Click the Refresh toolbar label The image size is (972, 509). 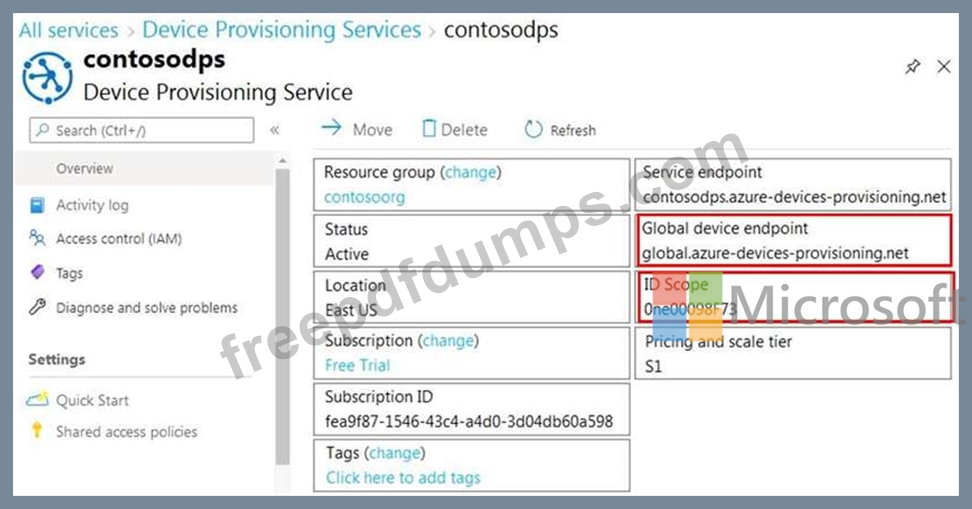pyautogui.click(x=573, y=130)
